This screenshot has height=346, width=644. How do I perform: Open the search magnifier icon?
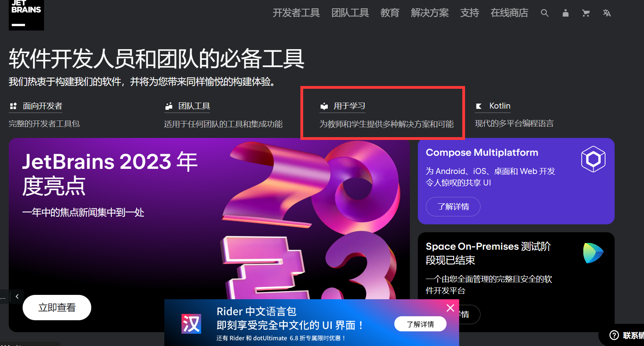click(x=545, y=13)
